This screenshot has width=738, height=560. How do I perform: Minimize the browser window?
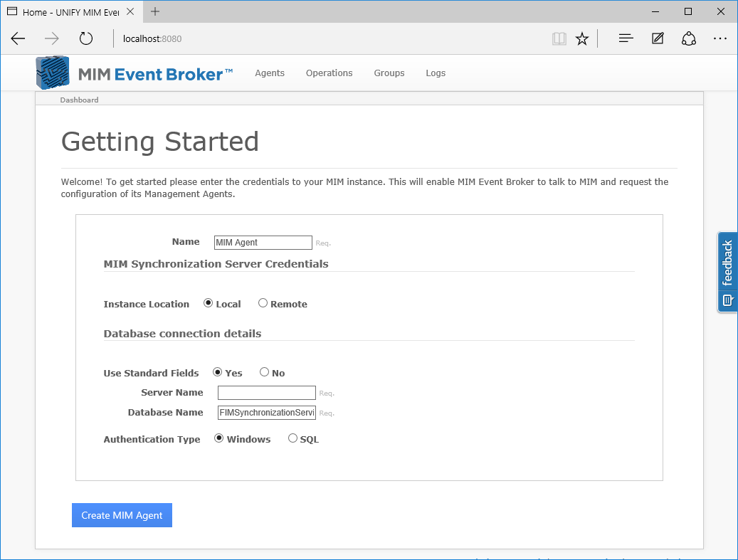pos(655,12)
